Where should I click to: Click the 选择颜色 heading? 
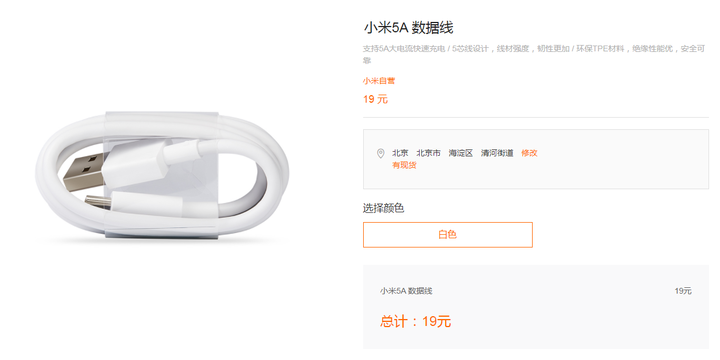tap(383, 208)
